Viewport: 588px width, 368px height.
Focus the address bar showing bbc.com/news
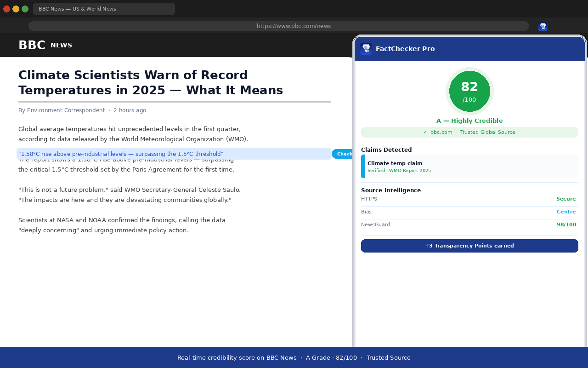[278, 26]
